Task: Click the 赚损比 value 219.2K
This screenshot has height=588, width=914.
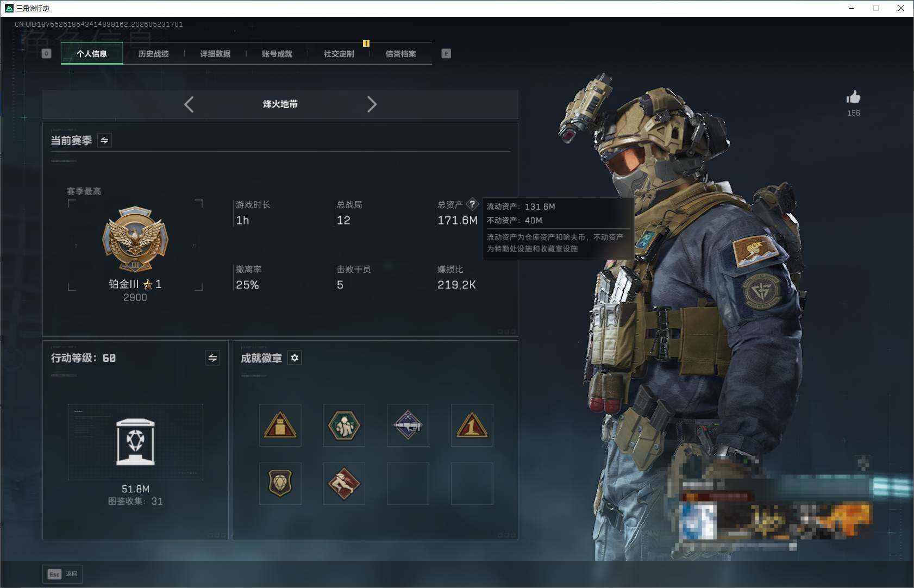Action: pyautogui.click(x=456, y=285)
